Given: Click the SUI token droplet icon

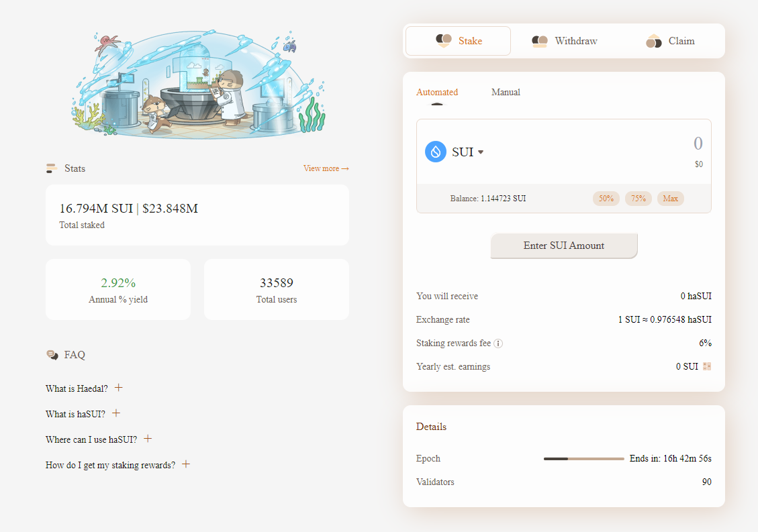Looking at the screenshot, I should (436, 152).
